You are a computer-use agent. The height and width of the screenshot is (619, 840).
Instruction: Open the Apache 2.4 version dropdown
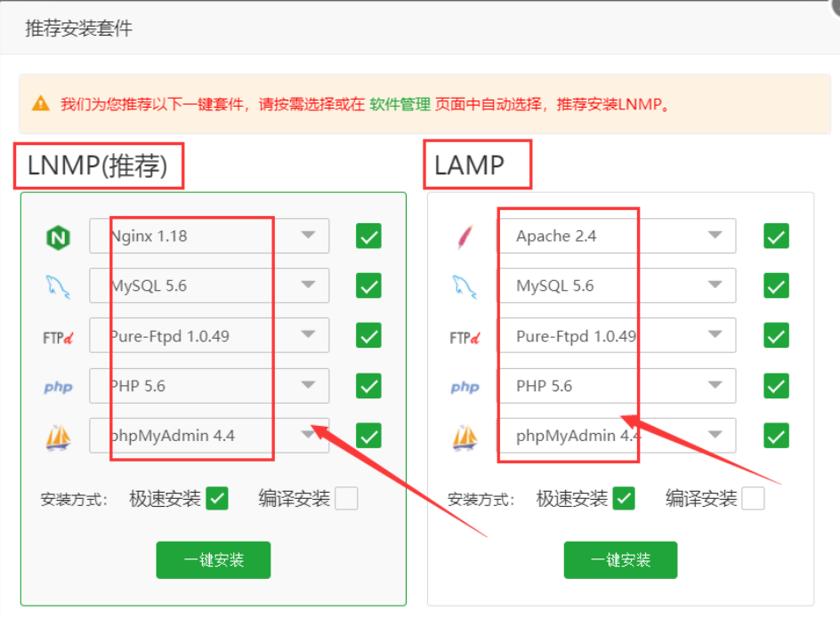pos(616,236)
